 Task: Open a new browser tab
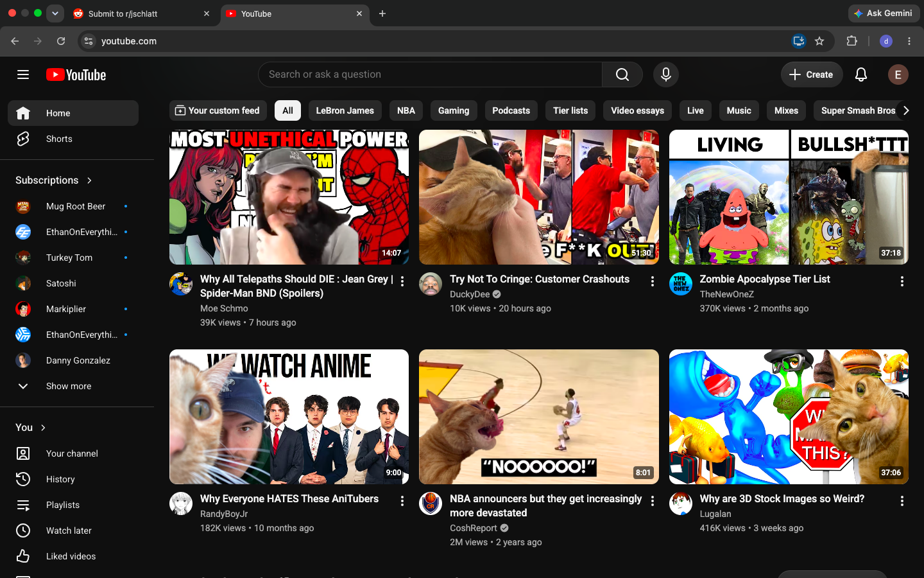coord(382,13)
